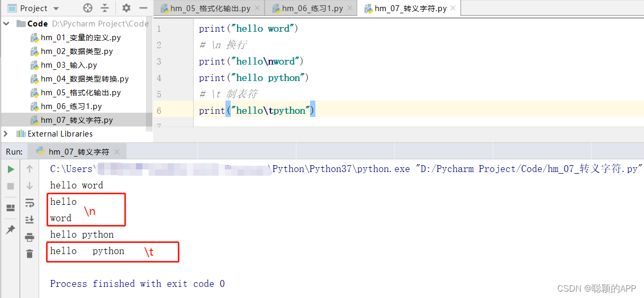The height and width of the screenshot is (298, 644).
Task: Expand the External Libraries node
Action: click(x=6, y=134)
